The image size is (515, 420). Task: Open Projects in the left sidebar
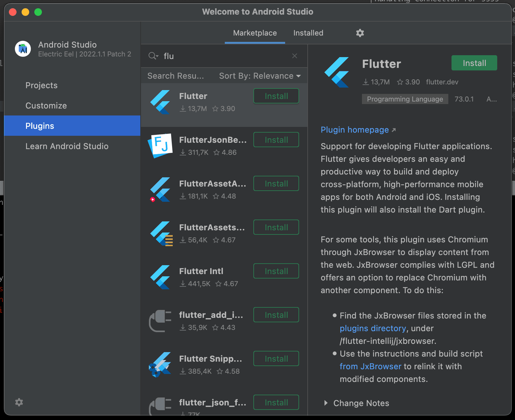[x=42, y=85]
